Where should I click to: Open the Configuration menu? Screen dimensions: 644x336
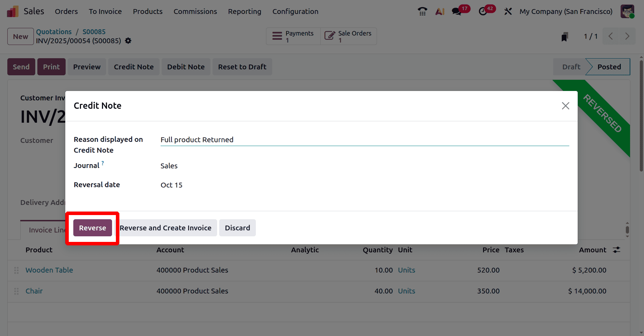pyautogui.click(x=295, y=11)
